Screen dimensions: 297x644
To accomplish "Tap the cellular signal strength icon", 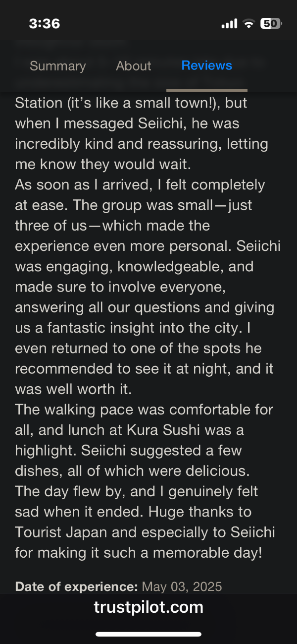I will [x=229, y=24].
